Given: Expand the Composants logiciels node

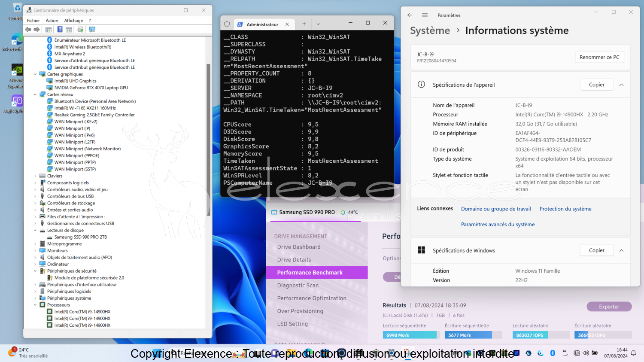Looking at the screenshot, I should coord(35,183).
